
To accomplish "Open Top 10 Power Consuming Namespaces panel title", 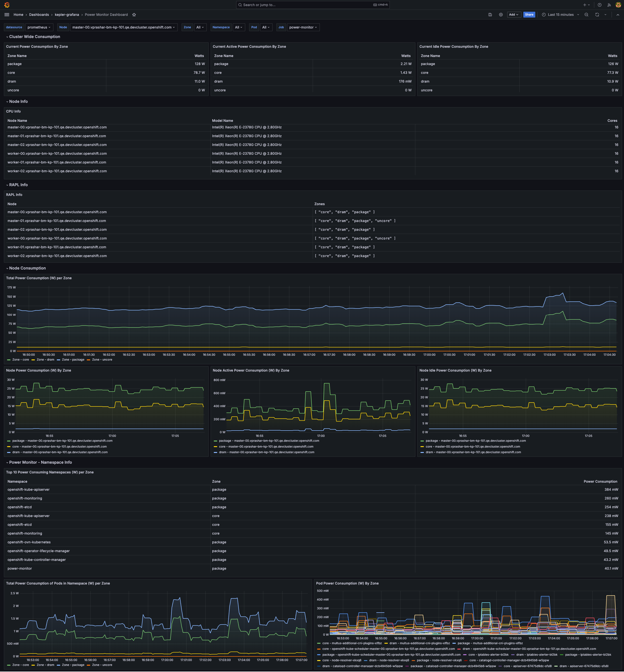I will click(x=50, y=472).
